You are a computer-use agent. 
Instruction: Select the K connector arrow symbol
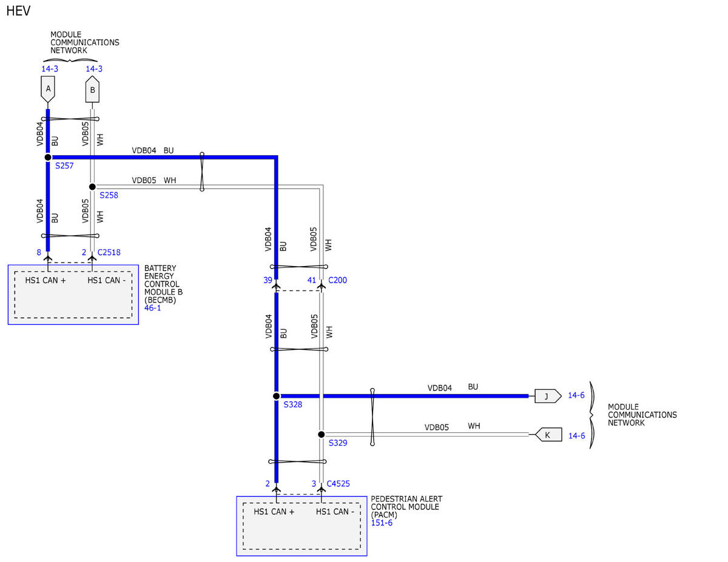[548, 435]
